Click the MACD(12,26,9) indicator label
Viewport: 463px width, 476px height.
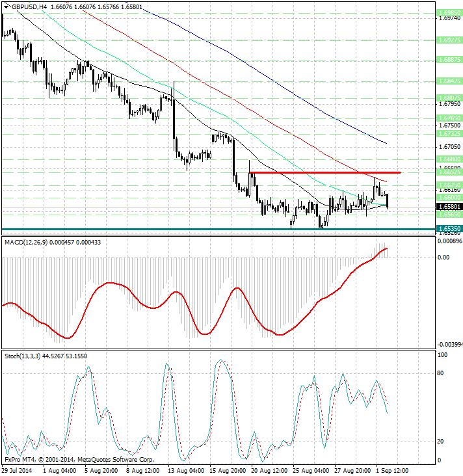pos(31,243)
